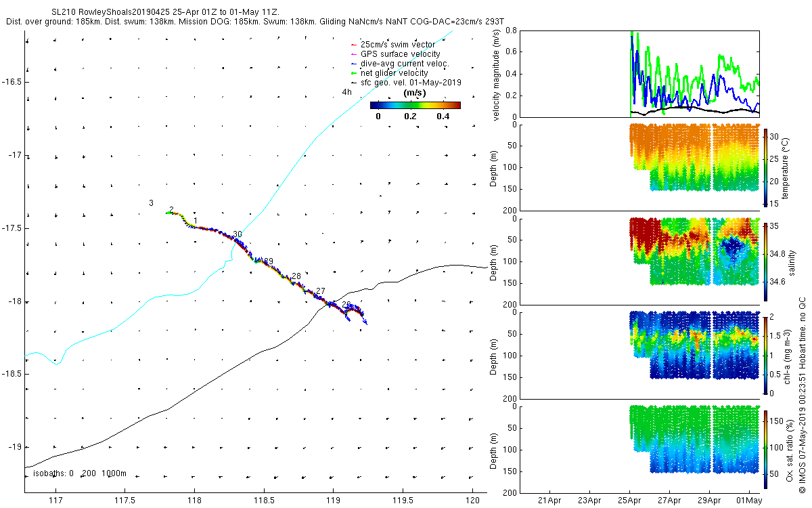Click the horizontal velocity colorbar in the map
Screen dimensions: 812x508
click(415, 105)
